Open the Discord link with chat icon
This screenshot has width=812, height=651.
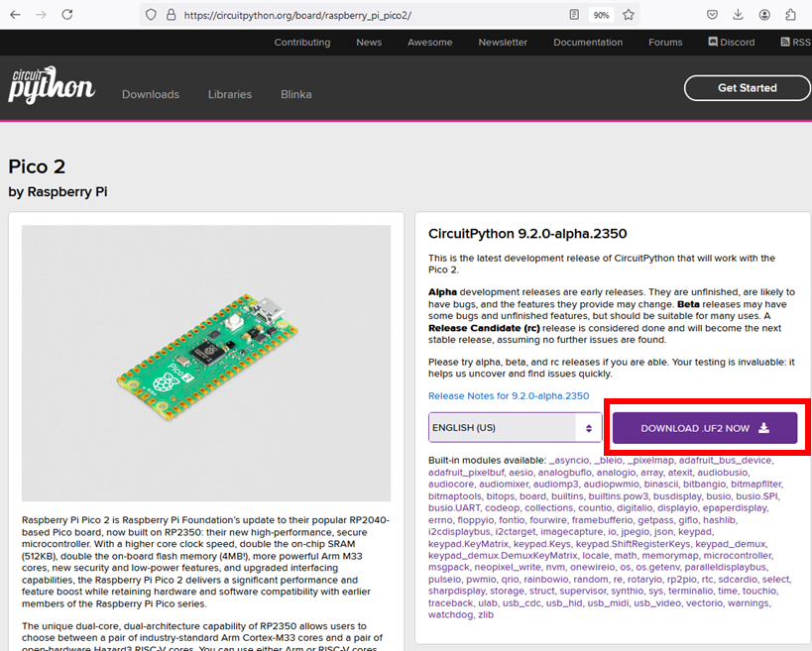[732, 43]
